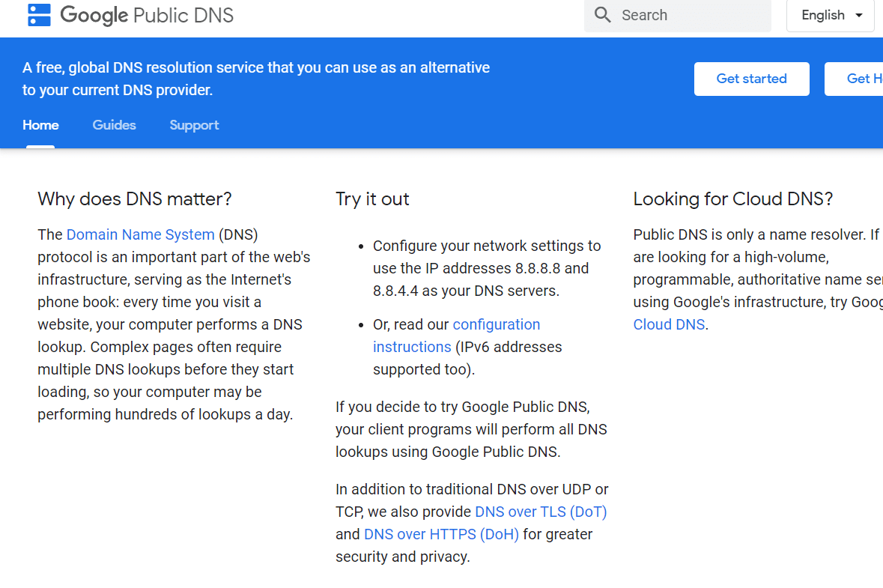Go to the Support tab

[x=194, y=125]
